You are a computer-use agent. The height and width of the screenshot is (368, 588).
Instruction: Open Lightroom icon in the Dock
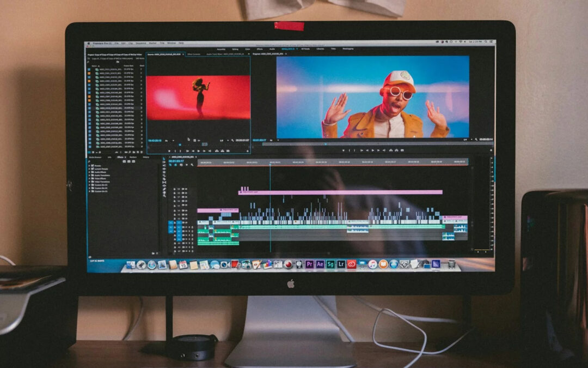(341, 264)
